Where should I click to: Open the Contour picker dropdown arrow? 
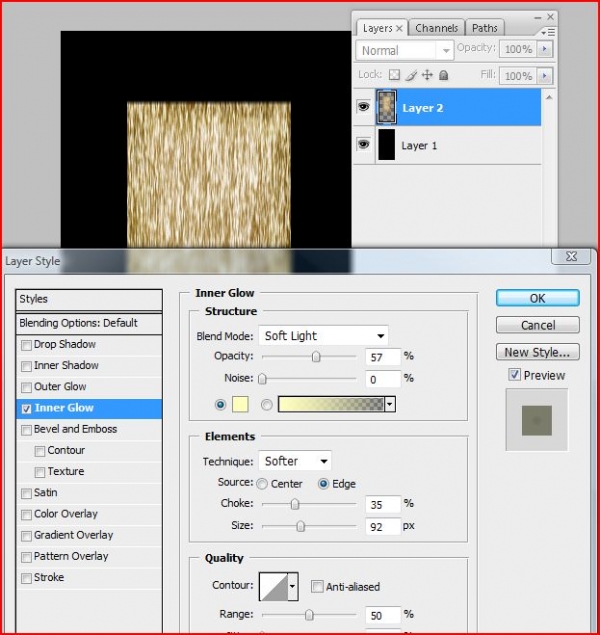coord(293,586)
